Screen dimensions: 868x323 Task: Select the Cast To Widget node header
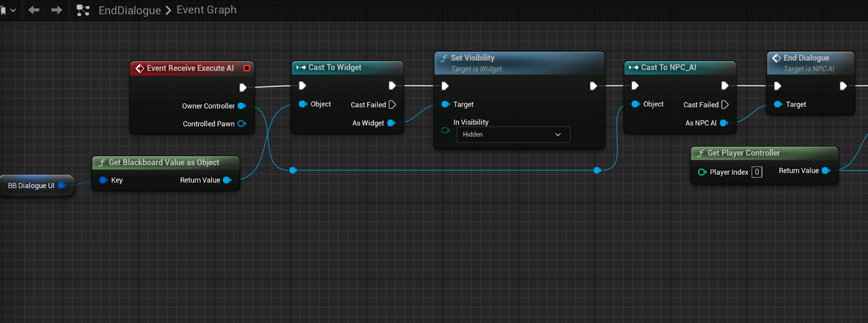tap(347, 67)
